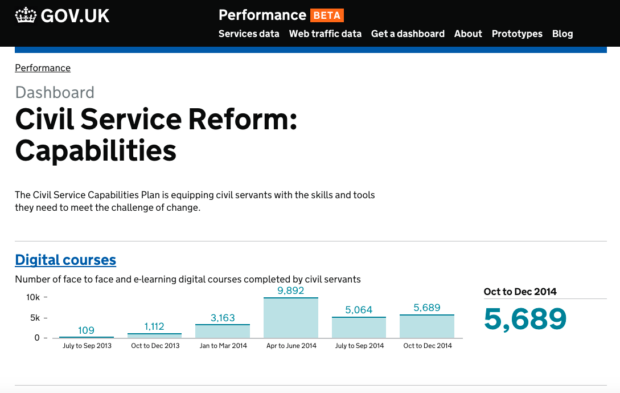Select the Oct to Dec 2013 bar
Image resolution: width=620 pixels, height=393 pixels.
click(155, 336)
